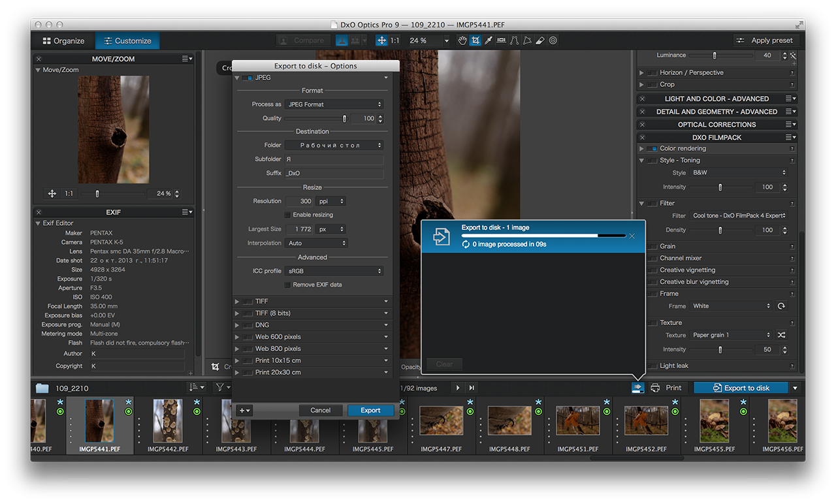Viewport: 836px width, 504px height.
Task: Open the Export to disk arrow menu
Action: 795,388
